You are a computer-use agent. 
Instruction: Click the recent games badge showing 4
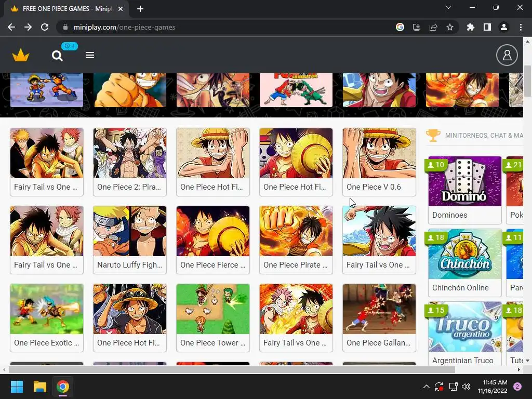[70, 46]
